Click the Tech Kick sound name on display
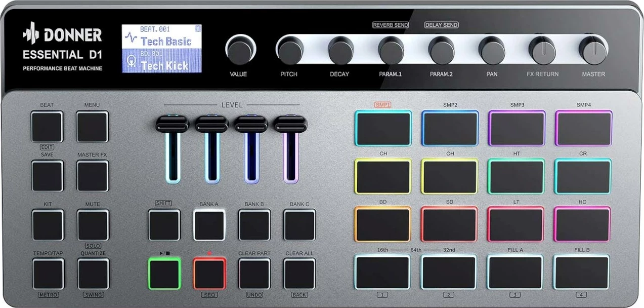Viewport: 644px width, 308px height. 164,65
